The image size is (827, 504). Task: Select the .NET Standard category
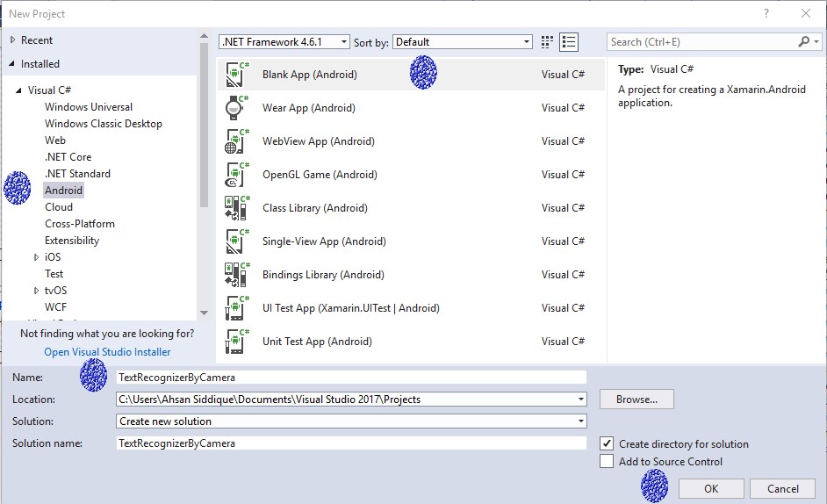[x=77, y=174]
